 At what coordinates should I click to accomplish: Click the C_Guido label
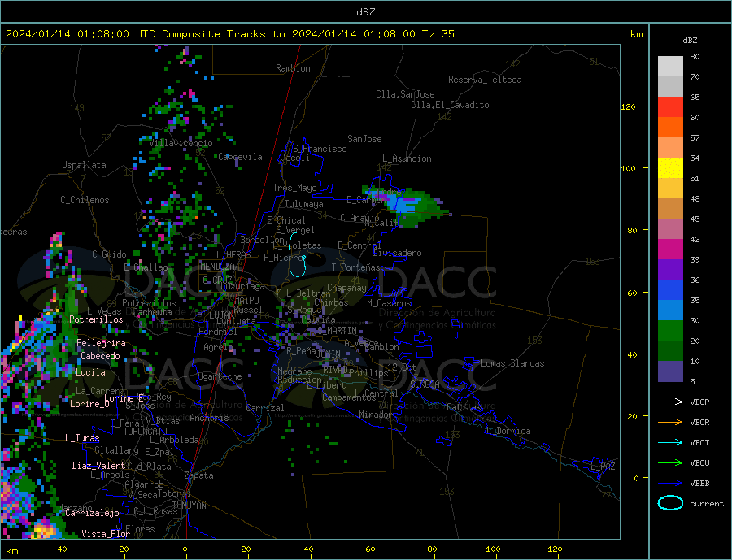click(x=109, y=254)
